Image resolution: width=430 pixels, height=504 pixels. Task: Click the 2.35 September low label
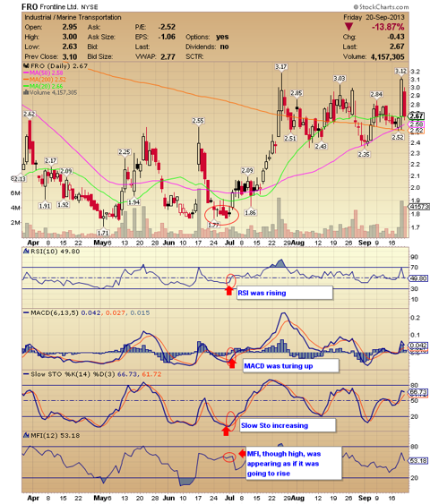point(364,154)
